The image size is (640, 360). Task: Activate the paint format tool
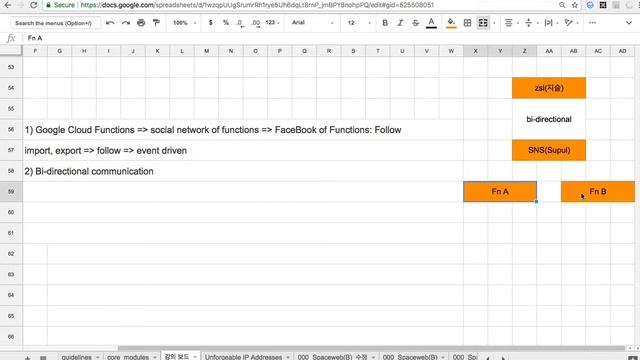point(156,23)
